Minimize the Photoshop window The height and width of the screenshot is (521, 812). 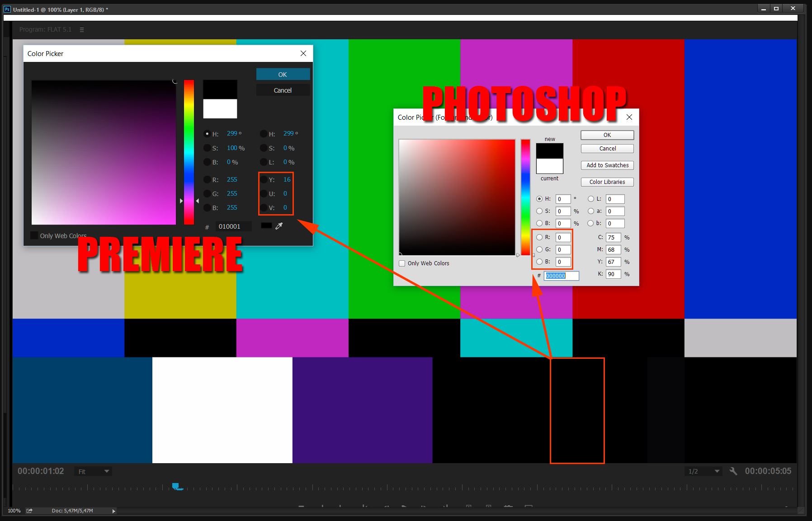pyautogui.click(x=764, y=9)
